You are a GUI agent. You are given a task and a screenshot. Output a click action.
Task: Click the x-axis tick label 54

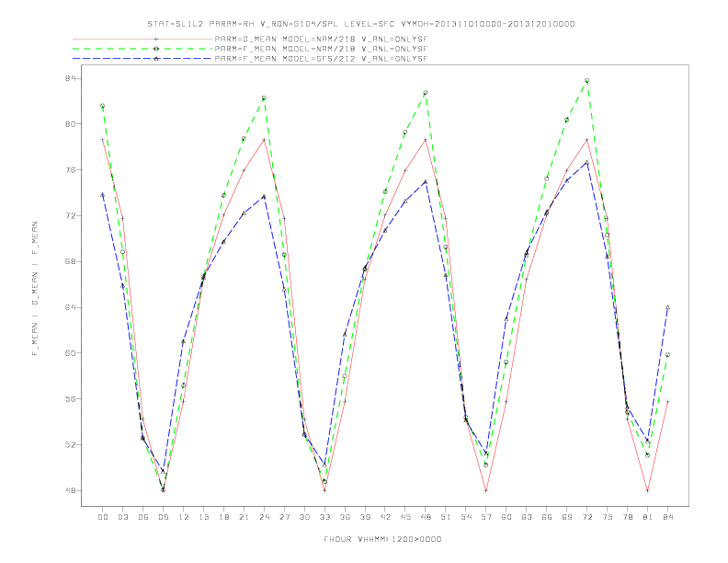tap(466, 517)
